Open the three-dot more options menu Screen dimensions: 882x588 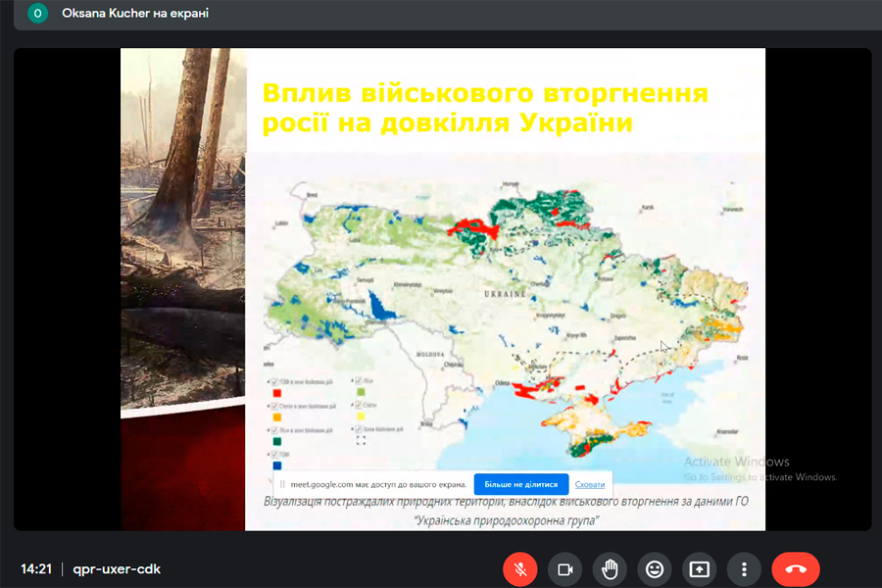[x=744, y=569]
